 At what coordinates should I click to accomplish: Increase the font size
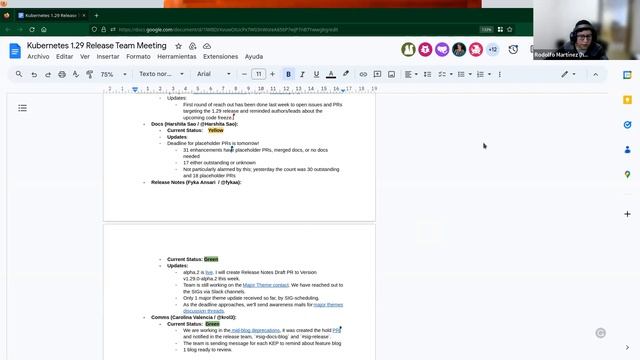[273, 74]
